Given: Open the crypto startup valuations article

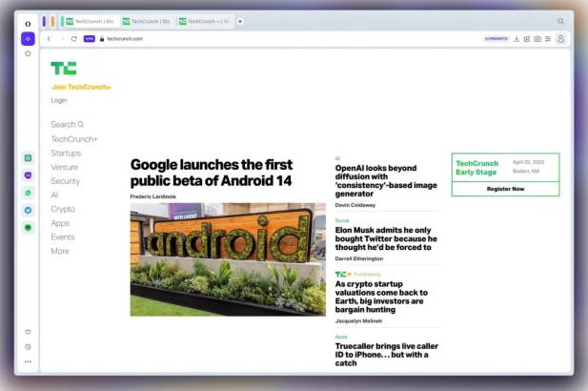Looking at the screenshot, I should (381, 297).
